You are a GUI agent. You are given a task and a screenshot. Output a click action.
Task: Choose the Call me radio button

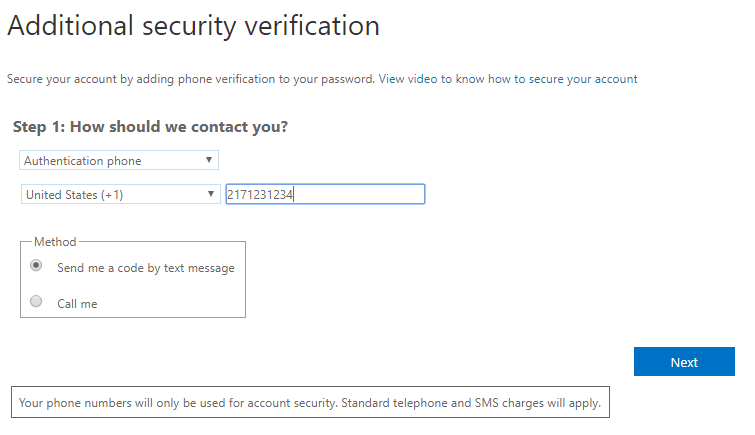click(x=37, y=301)
